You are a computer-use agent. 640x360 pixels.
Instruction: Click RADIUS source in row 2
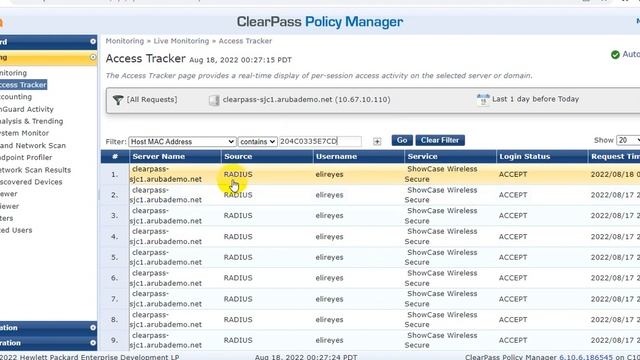[x=238, y=195]
